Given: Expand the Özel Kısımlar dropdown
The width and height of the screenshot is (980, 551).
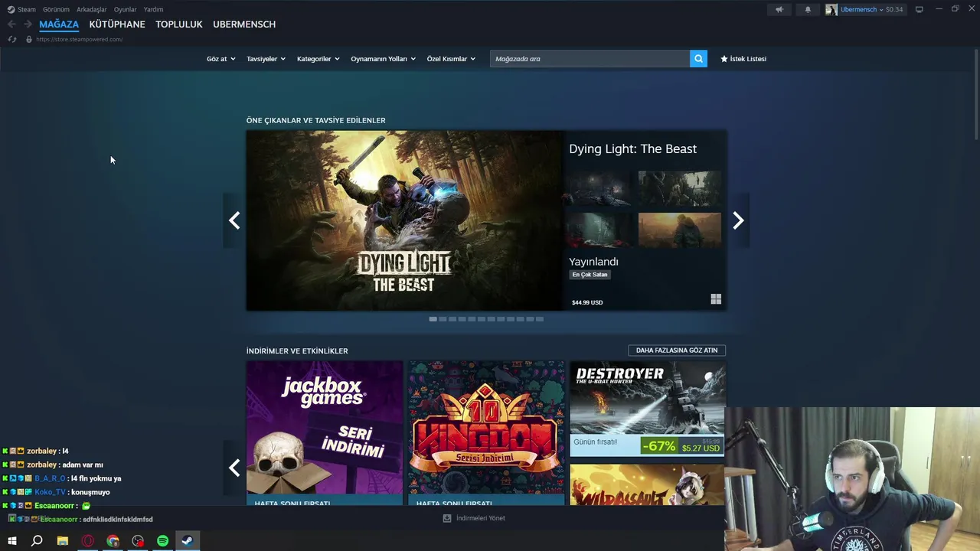Looking at the screenshot, I should tap(451, 59).
